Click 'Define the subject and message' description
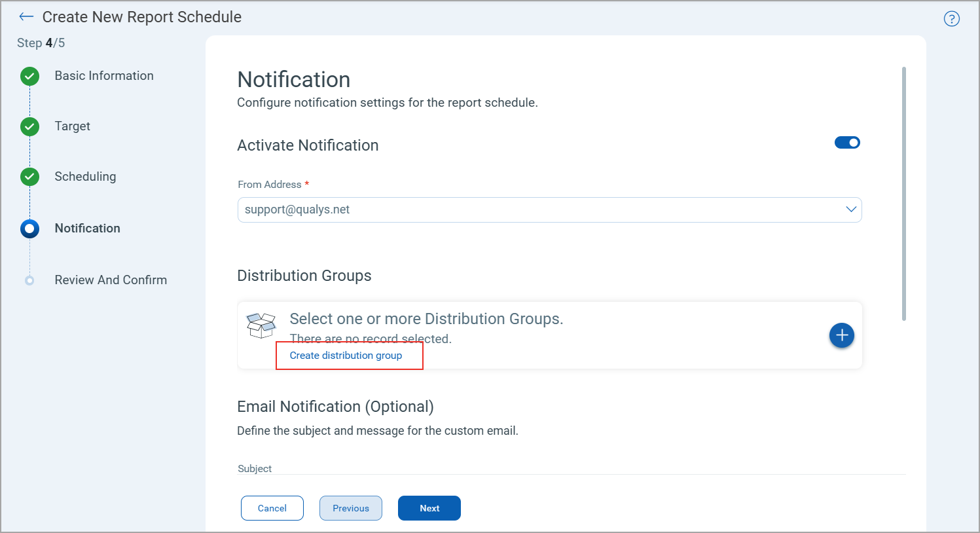The width and height of the screenshot is (980, 533). click(378, 431)
